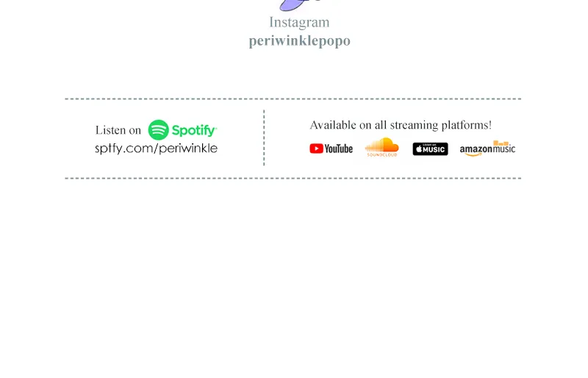Image resolution: width=588 pixels, height=378 pixels.
Task: Click the vertical dashed divider line
Action: [264, 138]
